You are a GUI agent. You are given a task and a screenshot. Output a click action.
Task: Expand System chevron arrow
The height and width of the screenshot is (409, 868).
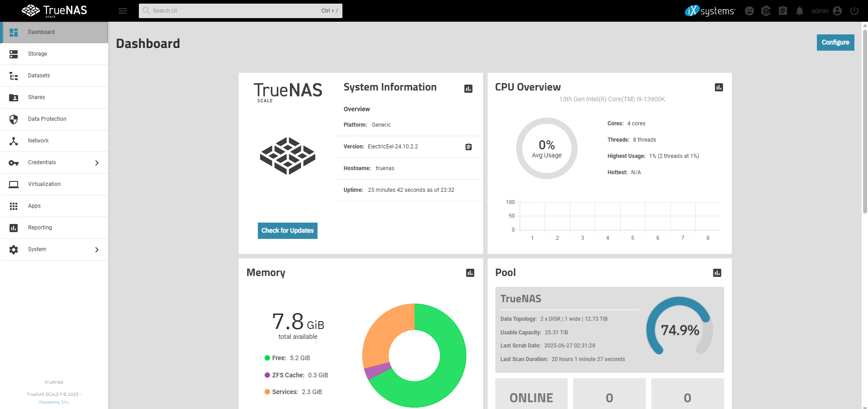tap(97, 250)
